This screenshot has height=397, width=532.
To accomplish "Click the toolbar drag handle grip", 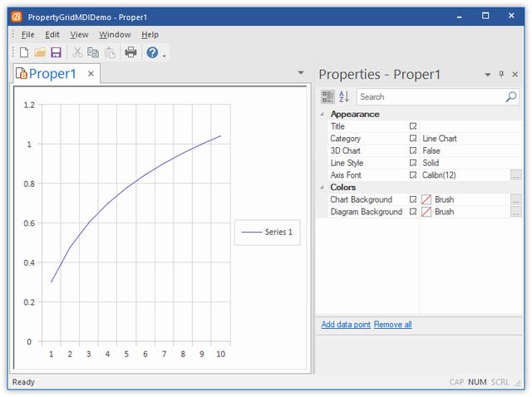I will tap(13, 51).
